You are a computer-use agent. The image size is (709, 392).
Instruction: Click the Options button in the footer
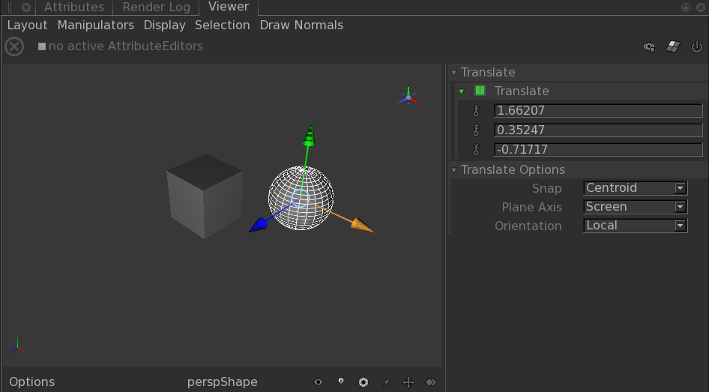click(32, 382)
